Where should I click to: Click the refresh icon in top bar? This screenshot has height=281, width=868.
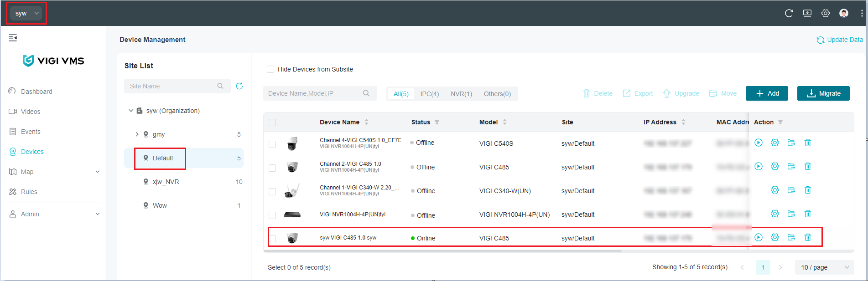pos(789,13)
